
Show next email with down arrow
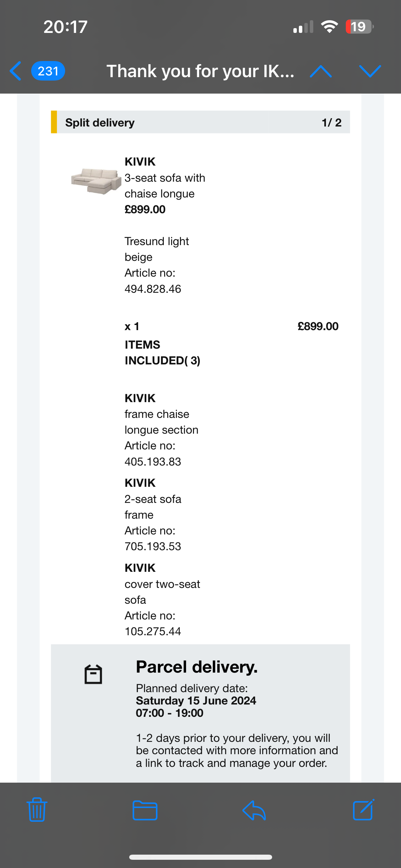370,71
